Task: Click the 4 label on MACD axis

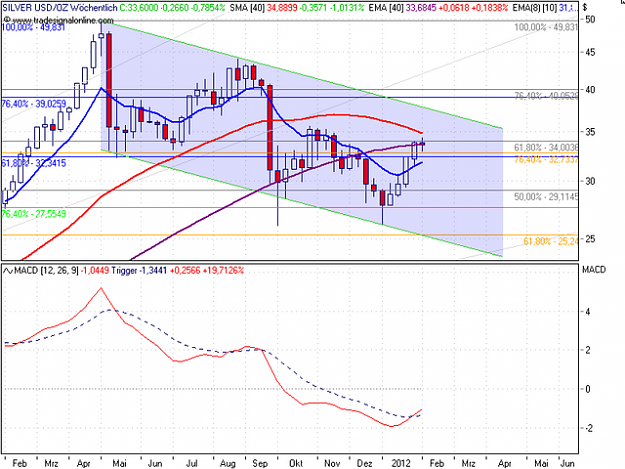Action: (588, 312)
